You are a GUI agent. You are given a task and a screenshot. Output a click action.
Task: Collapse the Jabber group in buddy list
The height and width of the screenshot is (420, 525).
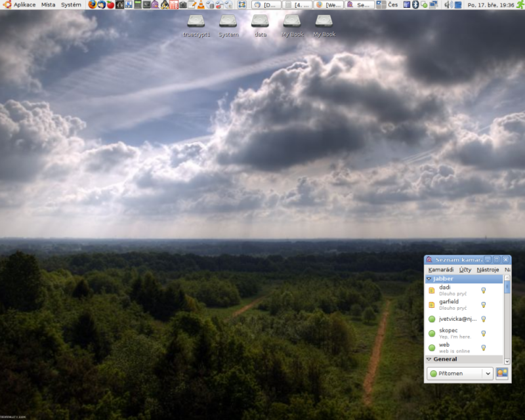pos(429,279)
